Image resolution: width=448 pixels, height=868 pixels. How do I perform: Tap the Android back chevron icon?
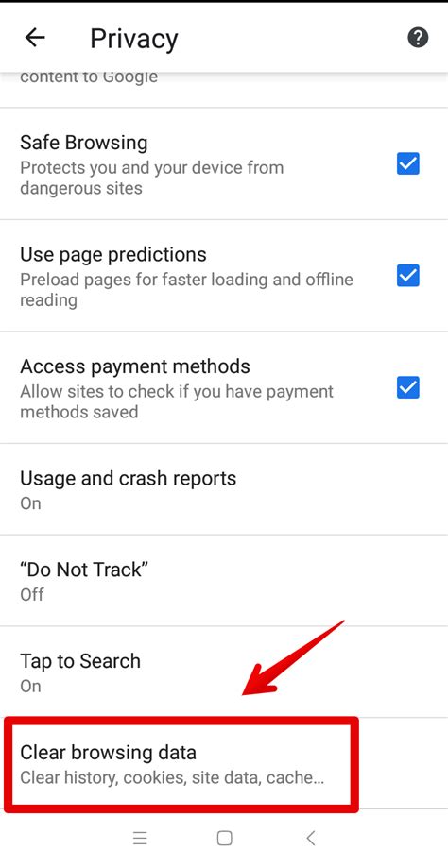tap(311, 838)
